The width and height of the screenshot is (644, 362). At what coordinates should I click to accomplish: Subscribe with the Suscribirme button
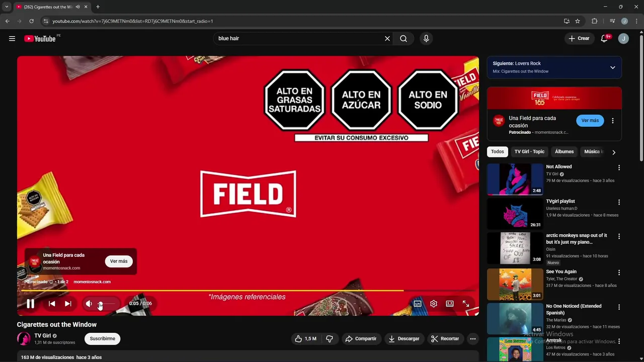coord(103,339)
